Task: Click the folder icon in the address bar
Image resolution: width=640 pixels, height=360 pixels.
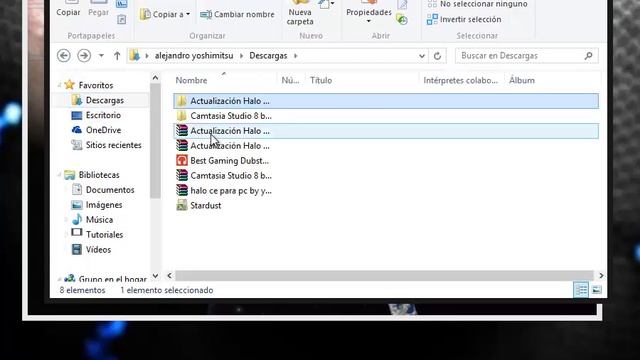Action: [x=135, y=55]
